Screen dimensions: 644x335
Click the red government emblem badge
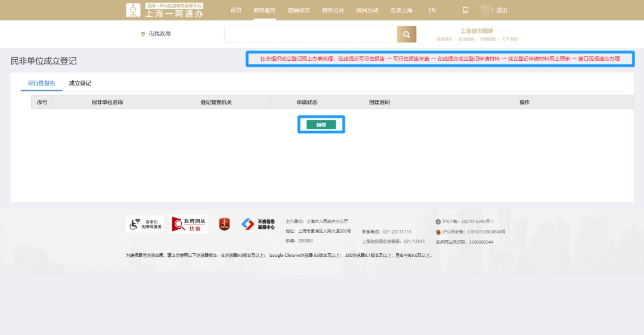[x=224, y=224]
